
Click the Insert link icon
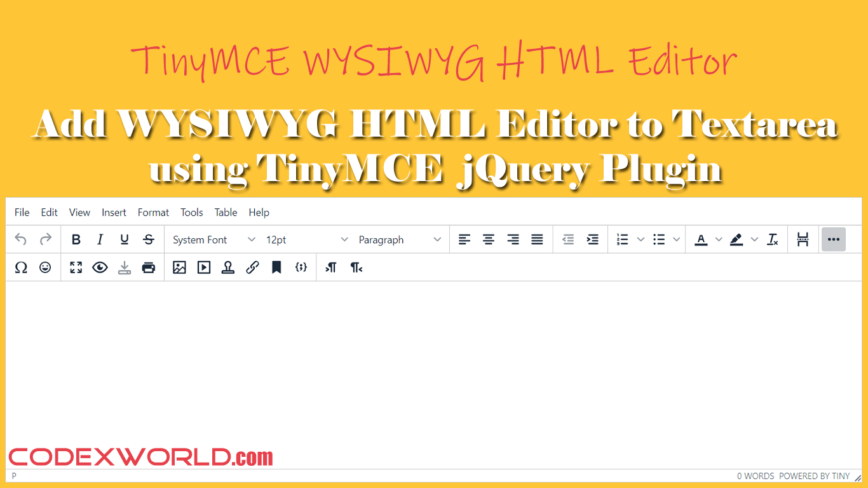252,268
